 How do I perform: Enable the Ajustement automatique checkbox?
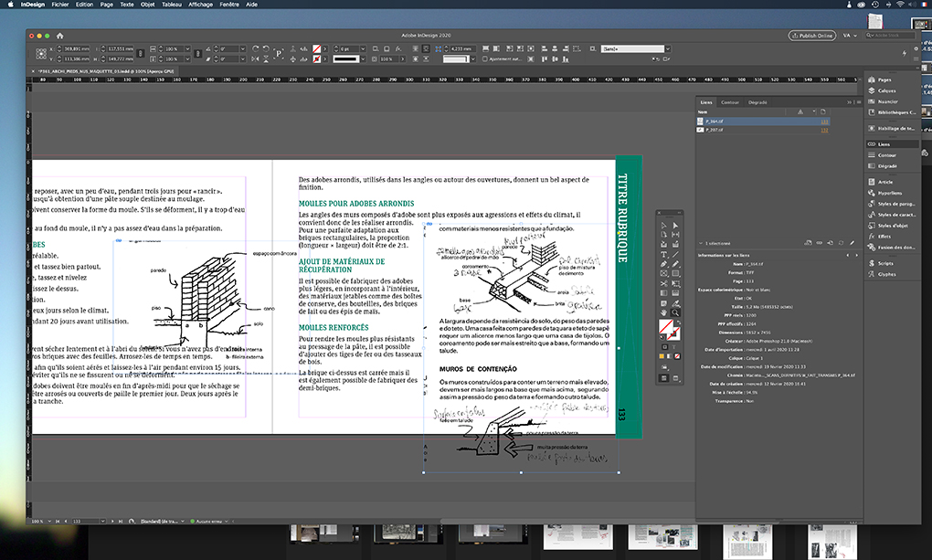point(485,58)
